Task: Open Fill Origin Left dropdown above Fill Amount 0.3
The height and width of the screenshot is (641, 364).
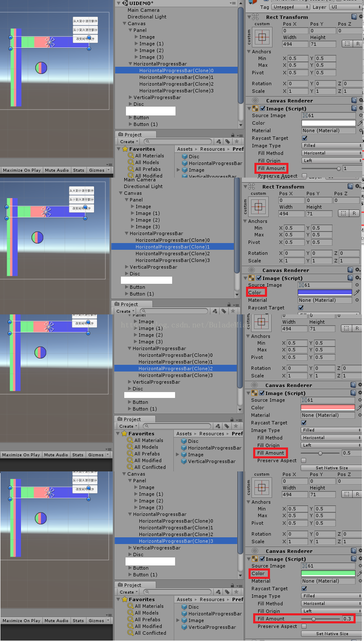Action: [331, 611]
